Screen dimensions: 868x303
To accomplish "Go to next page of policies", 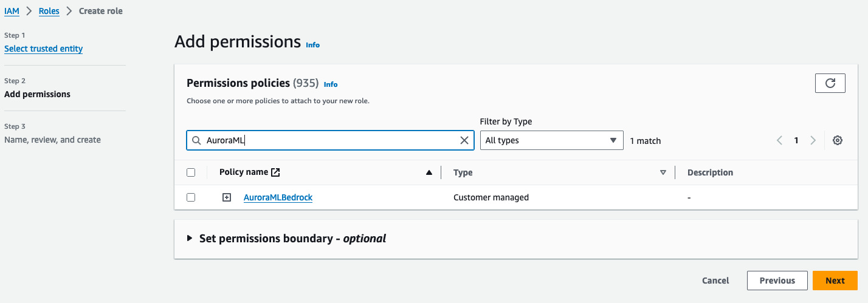I will [x=813, y=140].
